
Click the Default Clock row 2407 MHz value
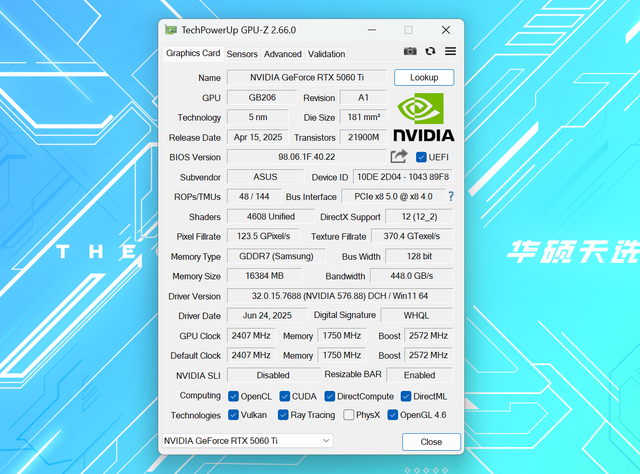(x=251, y=355)
